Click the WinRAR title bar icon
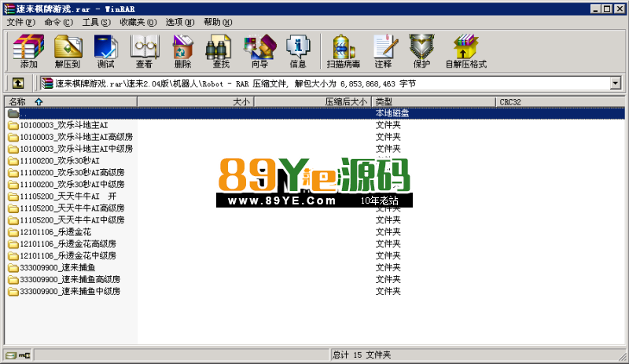 (x=9, y=9)
